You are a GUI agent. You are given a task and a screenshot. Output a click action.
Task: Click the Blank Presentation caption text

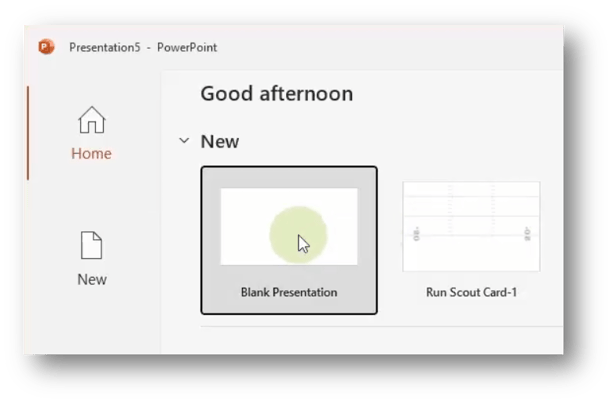click(289, 292)
